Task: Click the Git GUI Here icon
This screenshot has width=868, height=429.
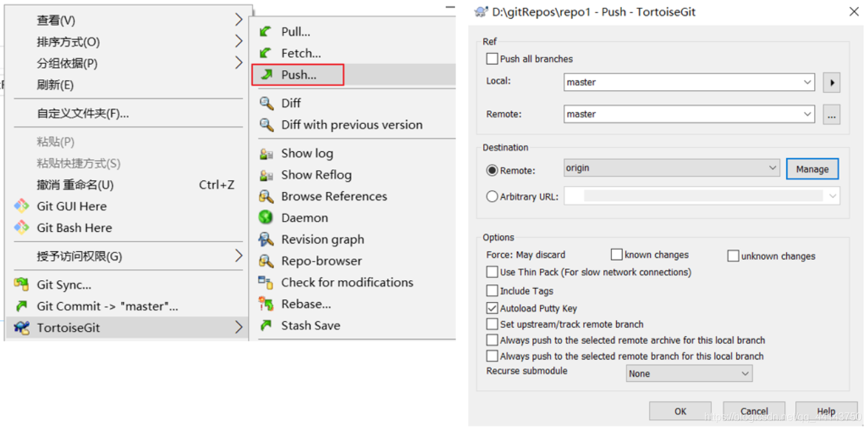Action: click(x=22, y=206)
